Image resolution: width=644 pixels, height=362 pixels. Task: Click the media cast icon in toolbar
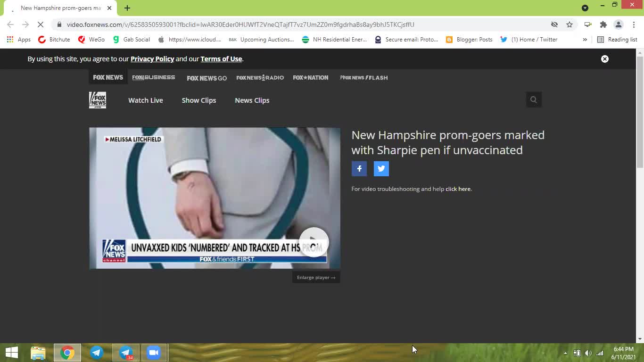point(588,25)
